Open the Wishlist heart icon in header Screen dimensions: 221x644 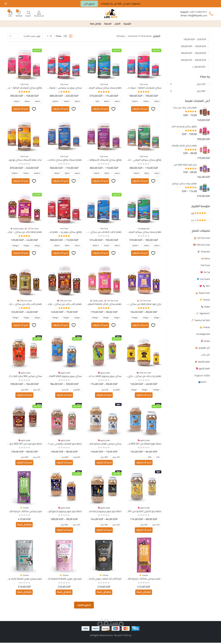tap(19, 13)
